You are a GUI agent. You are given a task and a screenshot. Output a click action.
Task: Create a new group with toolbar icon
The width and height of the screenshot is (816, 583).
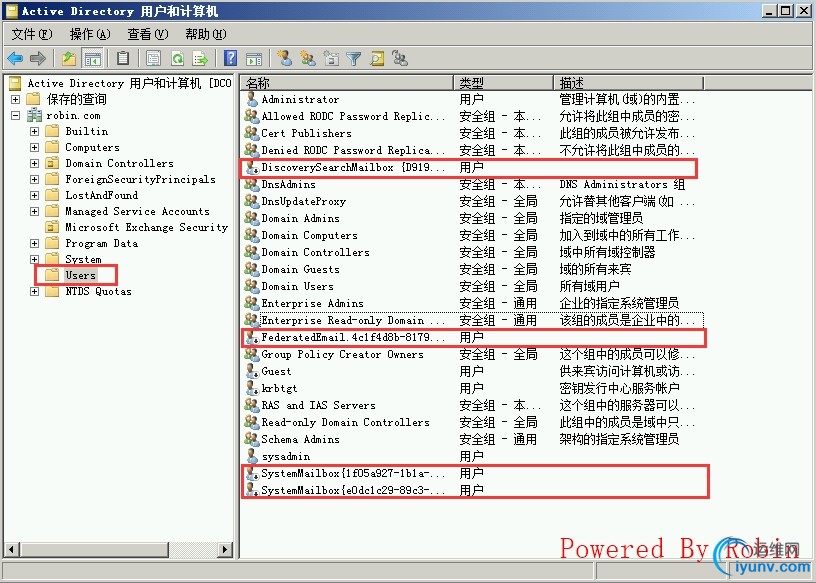[x=308, y=58]
